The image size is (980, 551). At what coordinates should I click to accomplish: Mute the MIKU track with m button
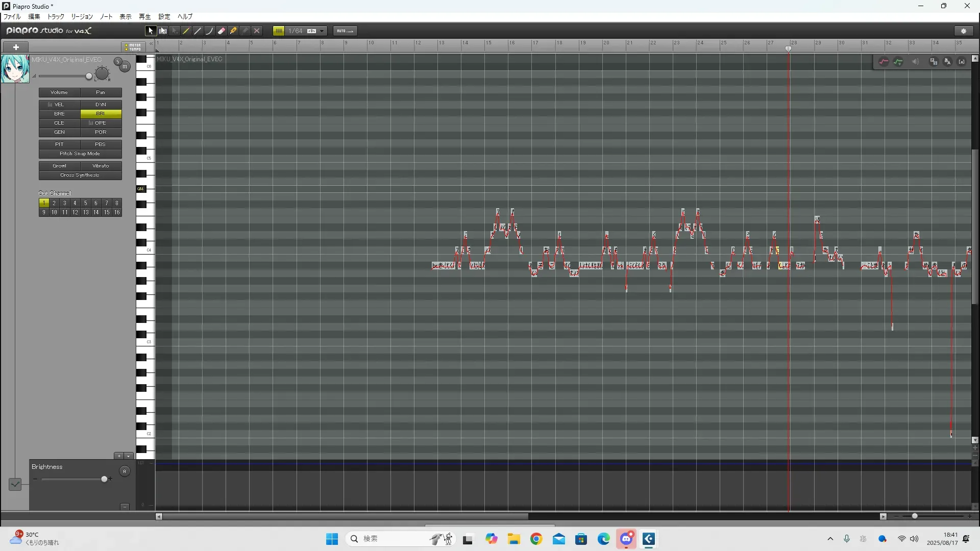125,67
